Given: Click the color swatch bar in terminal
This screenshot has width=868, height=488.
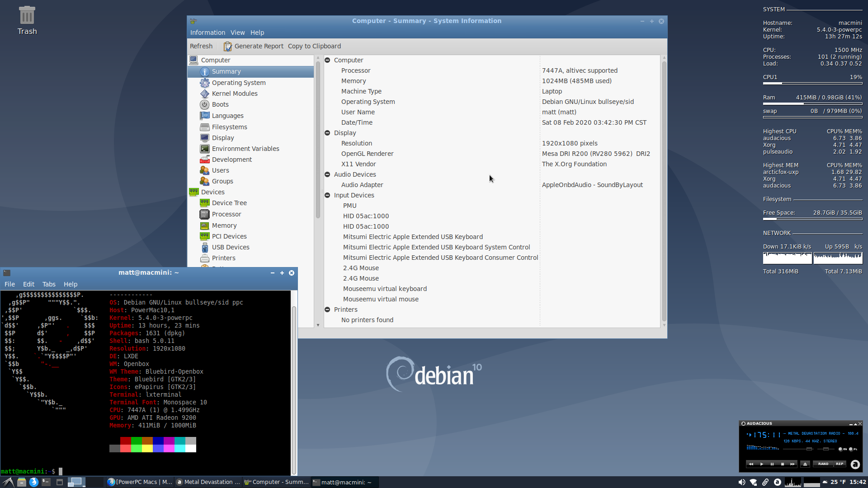Looking at the screenshot, I should click(x=152, y=445).
